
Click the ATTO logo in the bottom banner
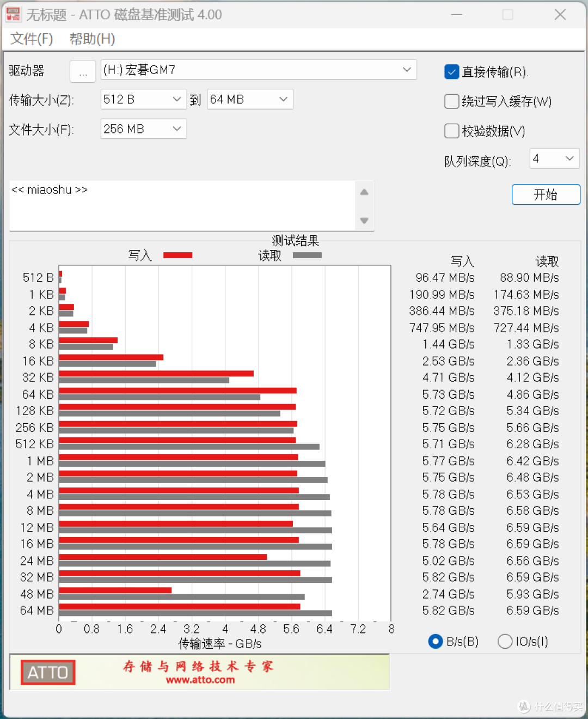(x=47, y=673)
